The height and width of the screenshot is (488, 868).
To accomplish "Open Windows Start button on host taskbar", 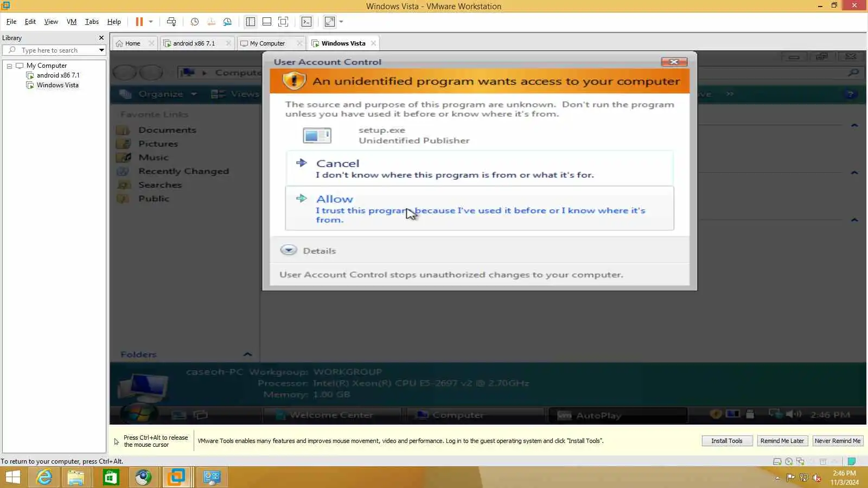I will point(12,477).
